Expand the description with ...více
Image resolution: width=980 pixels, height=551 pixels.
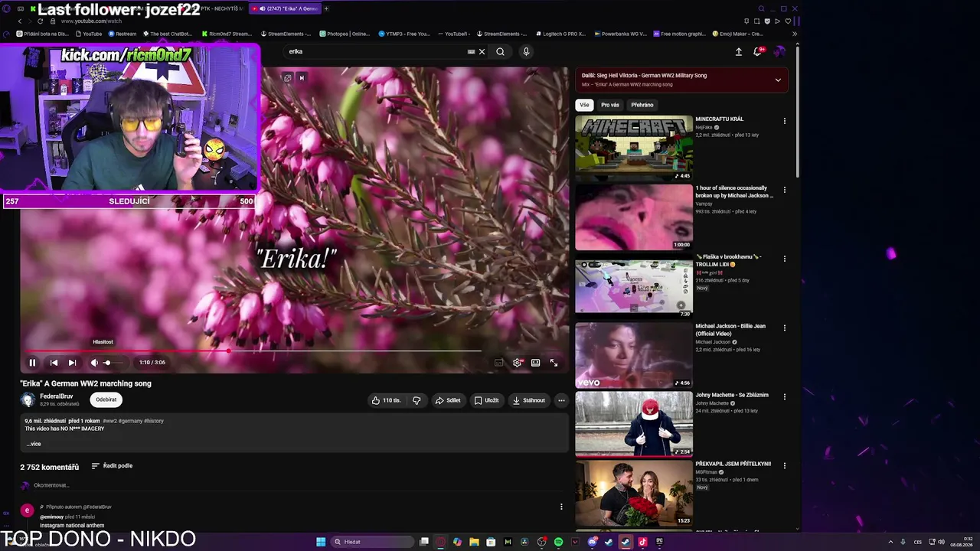click(33, 444)
